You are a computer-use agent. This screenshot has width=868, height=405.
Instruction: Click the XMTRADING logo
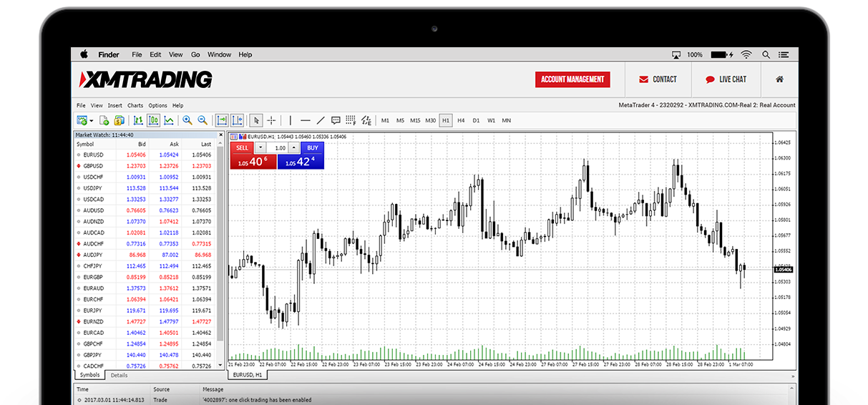coord(146,79)
